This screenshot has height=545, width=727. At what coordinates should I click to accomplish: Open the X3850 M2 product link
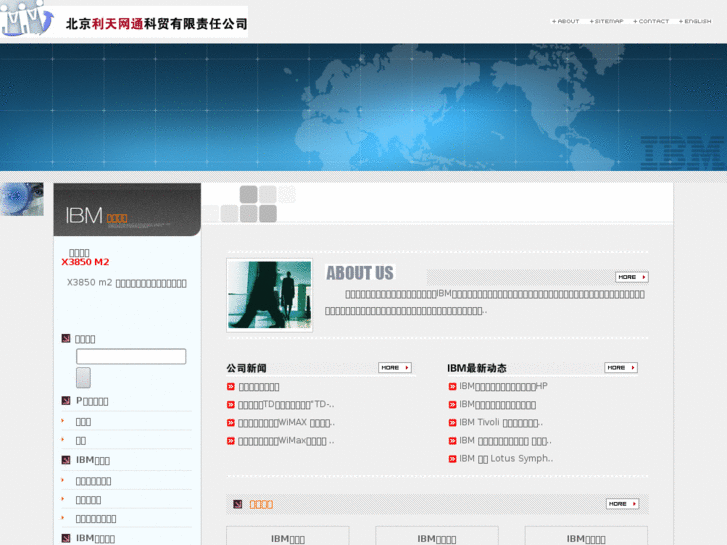point(85,262)
